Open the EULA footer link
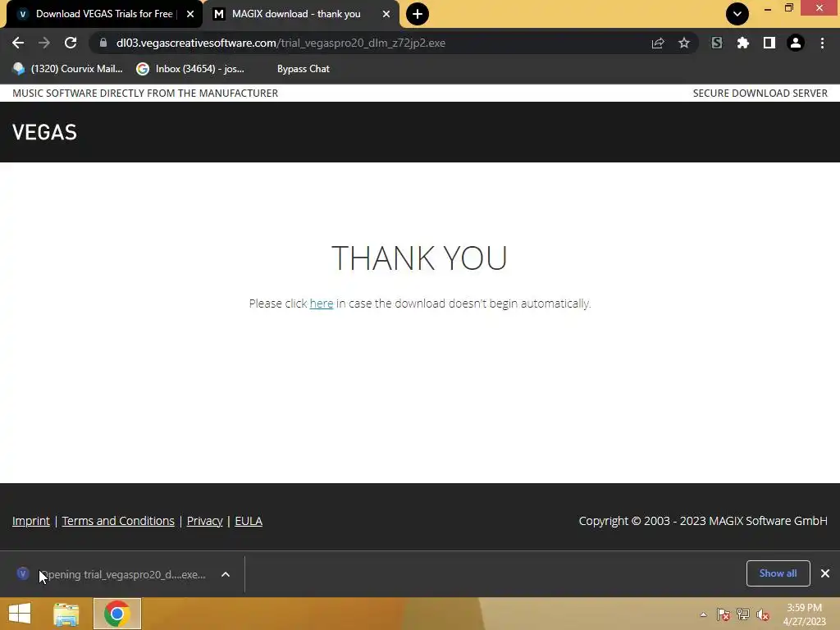Image resolution: width=840 pixels, height=630 pixels. 249,521
